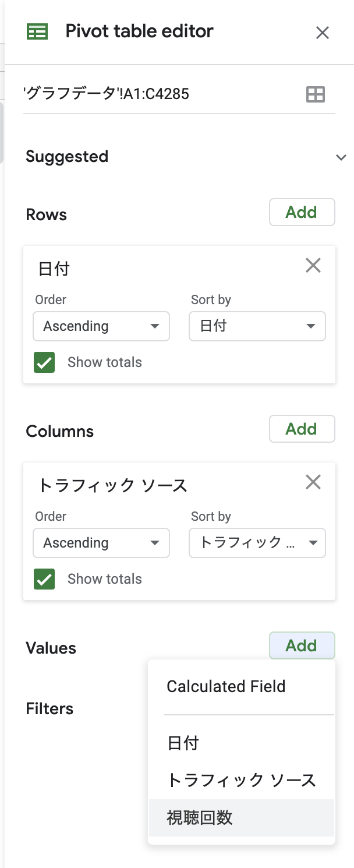Click Add button next to Rows
Screen dimensions: 354x868
pos(302,212)
